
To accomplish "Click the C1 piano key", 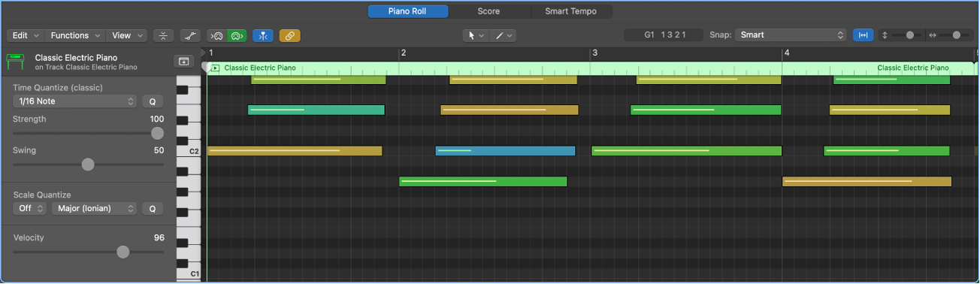I will 188,273.
